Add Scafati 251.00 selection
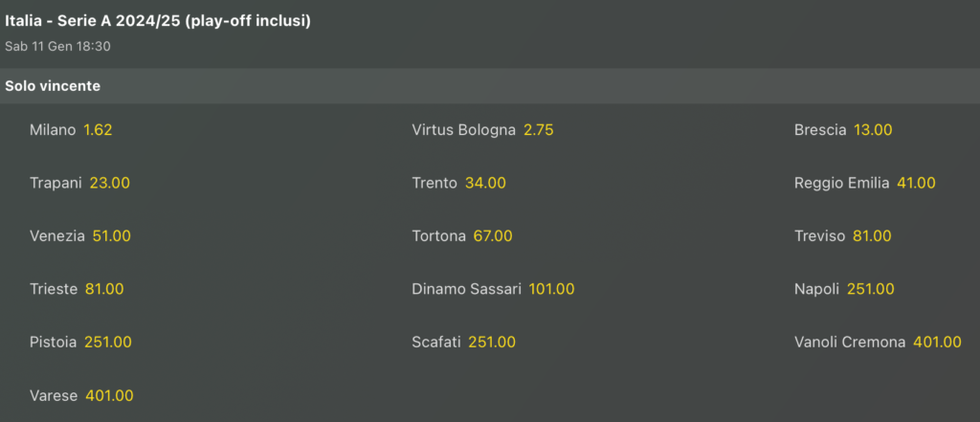Image resolution: width=980 pixels, height=422 pixels. 492,342
